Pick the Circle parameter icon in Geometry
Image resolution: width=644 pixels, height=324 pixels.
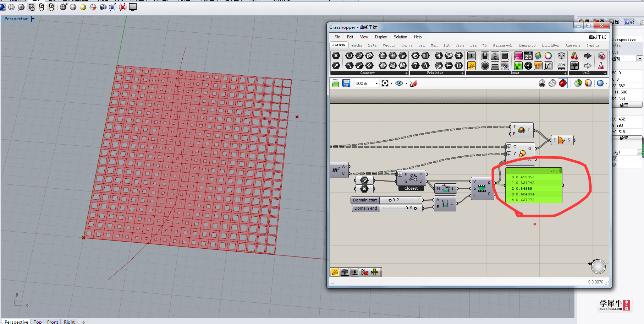pos(349,55)
